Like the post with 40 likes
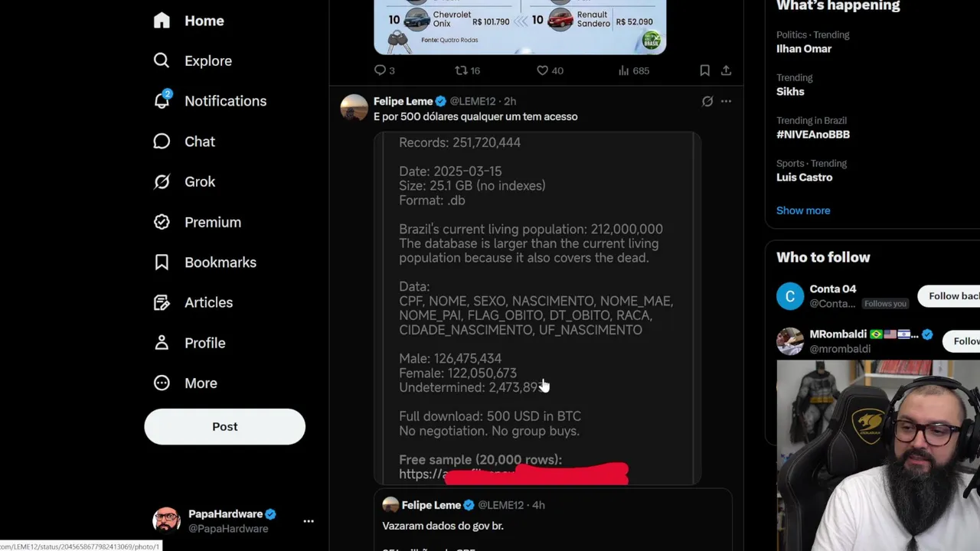 click(542, 70)
